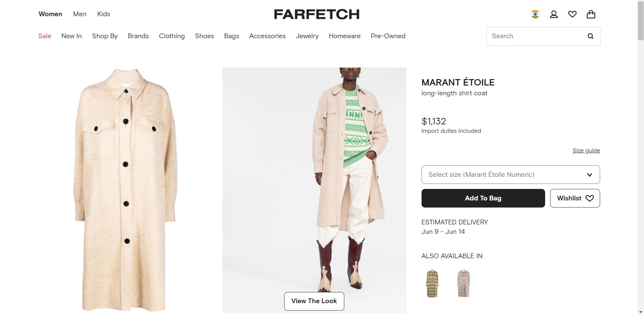This screenshot has height=315, width=644.
Task: Click the account profile icon
Action: [554, 14]
